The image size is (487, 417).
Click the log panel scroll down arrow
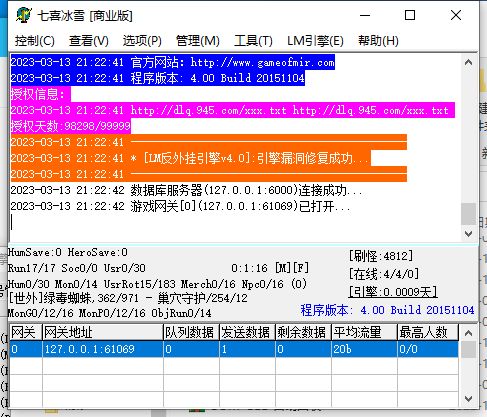pos(468,234)
